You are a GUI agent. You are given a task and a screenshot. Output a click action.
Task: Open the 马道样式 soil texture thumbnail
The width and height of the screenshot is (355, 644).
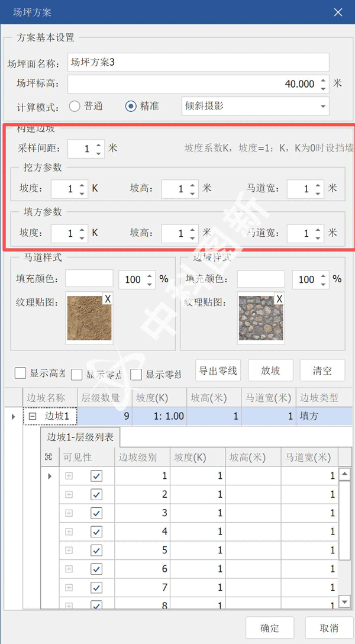(x=89, y=318)
